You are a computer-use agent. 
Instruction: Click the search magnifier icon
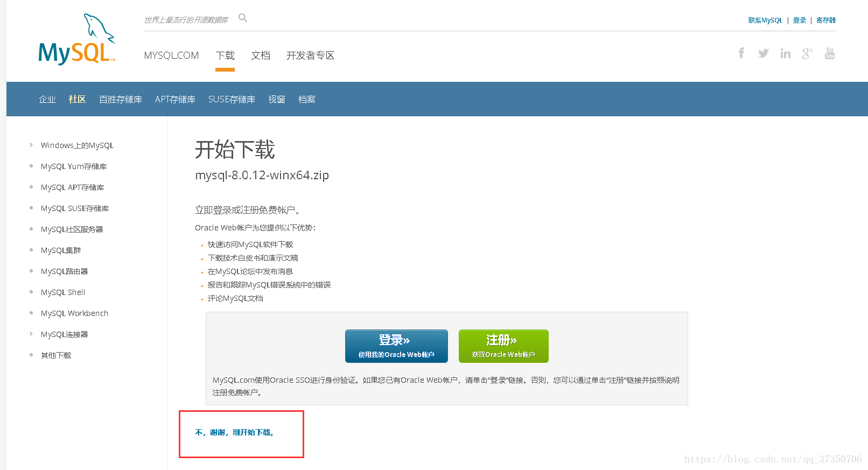pos(243,18)
